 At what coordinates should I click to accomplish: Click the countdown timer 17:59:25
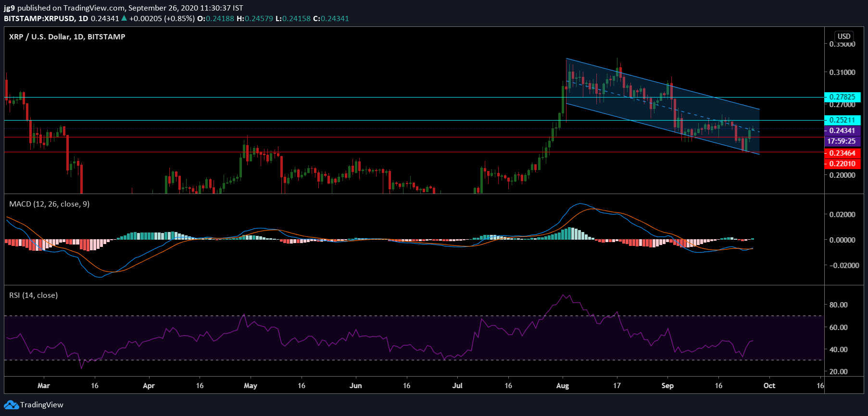pyautogui.click(x=842, y=141)
